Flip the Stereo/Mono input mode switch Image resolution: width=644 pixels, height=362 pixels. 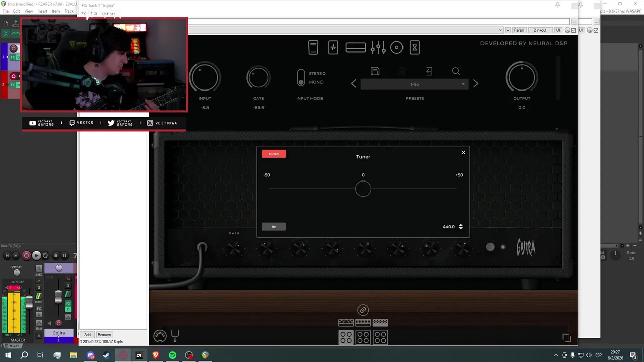click(301, 78)
